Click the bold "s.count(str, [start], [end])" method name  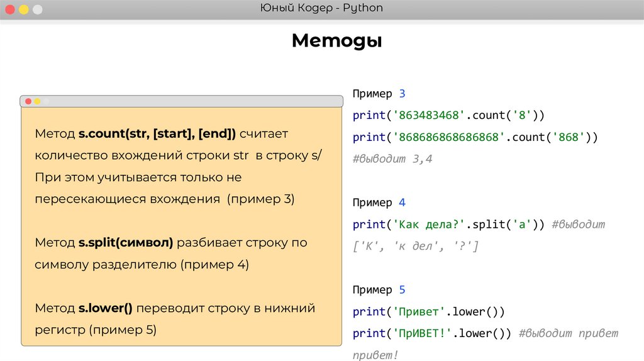(x=157, y=134)
